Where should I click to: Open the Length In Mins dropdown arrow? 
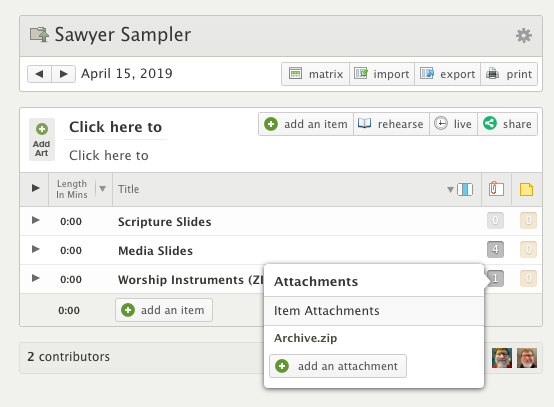pos(102,189)
